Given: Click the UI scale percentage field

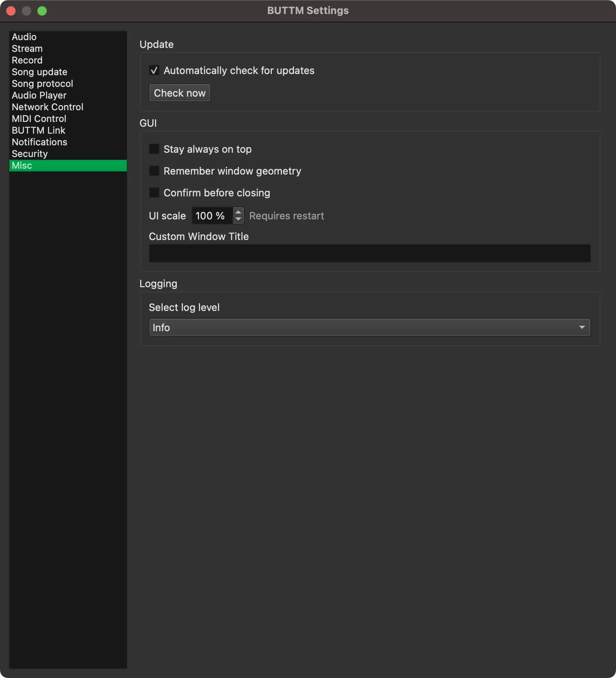Looking at the screenshot, I should click(212, 216).
